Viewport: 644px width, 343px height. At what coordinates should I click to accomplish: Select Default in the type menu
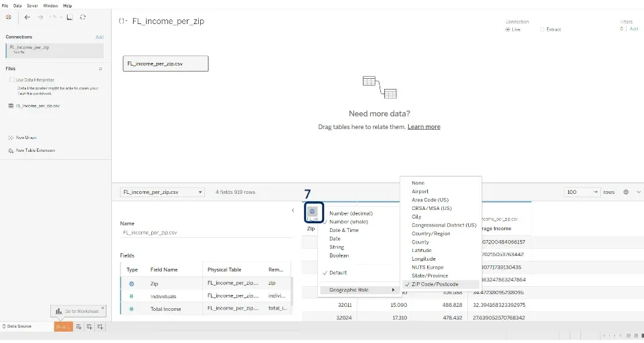[338, 273]
